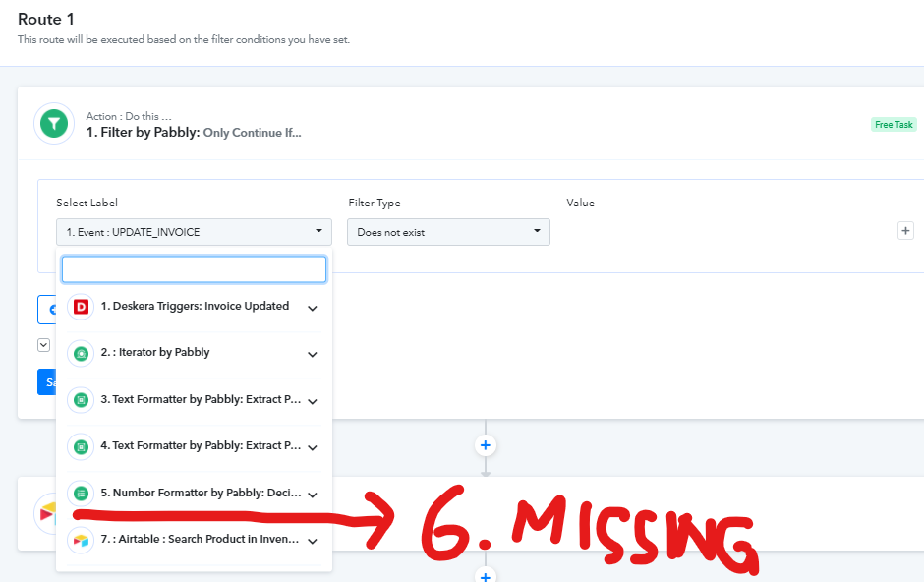Click the green Filter by Pabbly funnel icon
924x582 pixels.
(x=54, y=124)
